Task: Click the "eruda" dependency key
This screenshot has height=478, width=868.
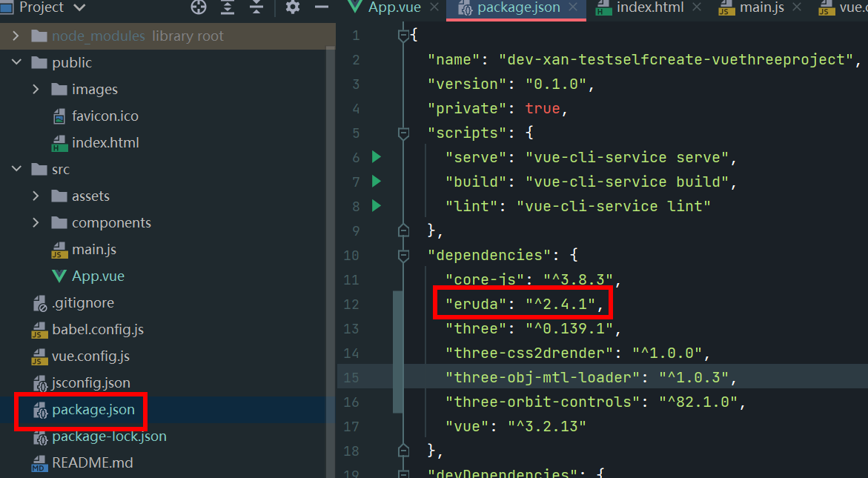Action: point(476,304)
